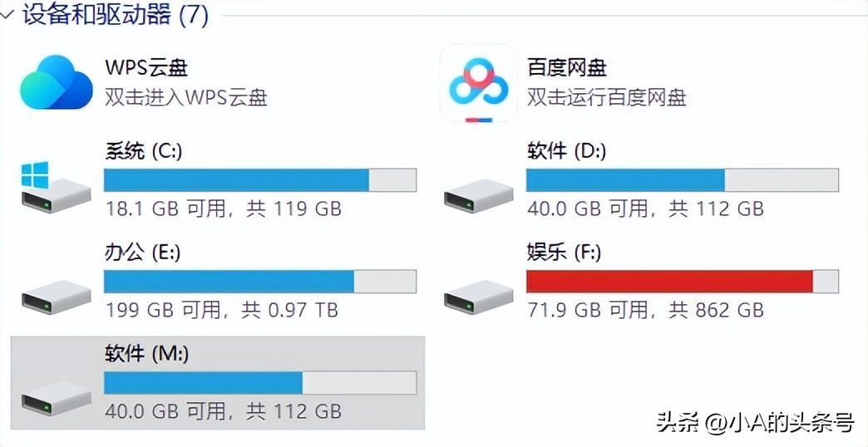Select the 百度网盘 app icon
The image size is (868, 447).
[x=479, y=83]
